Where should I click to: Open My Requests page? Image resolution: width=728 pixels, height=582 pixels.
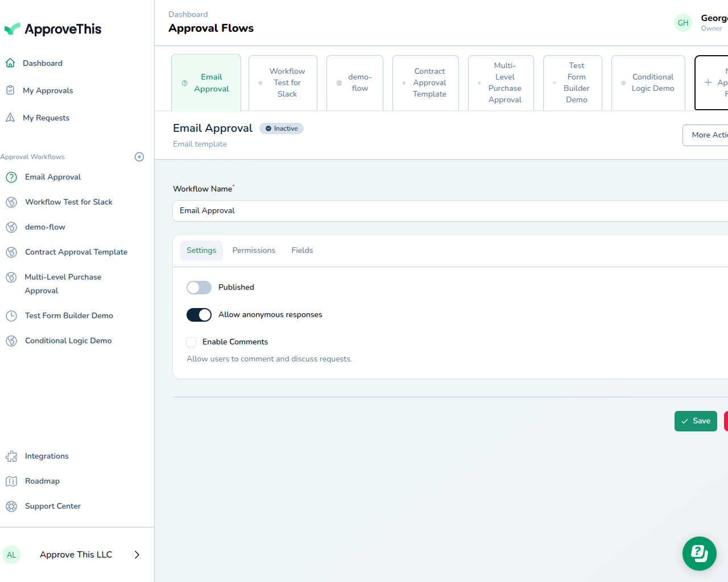click(x=46, y=118)
